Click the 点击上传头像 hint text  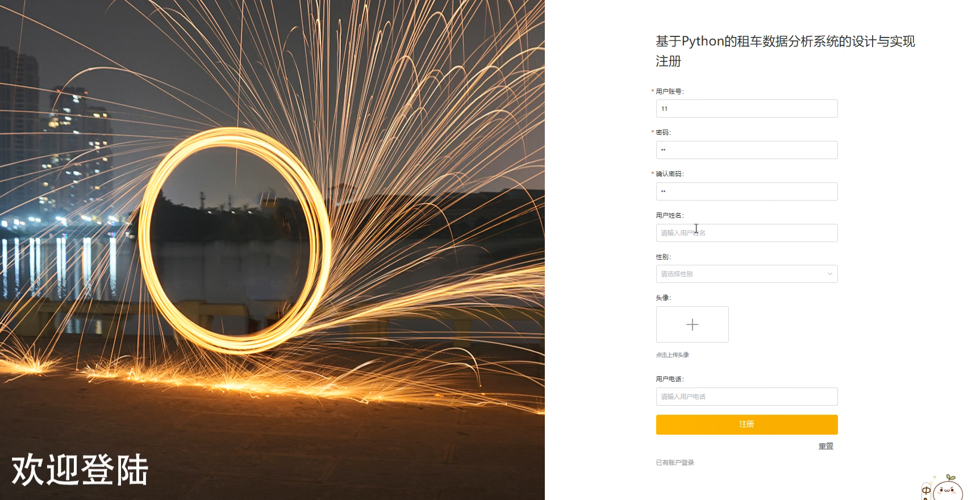coord(672,355)
